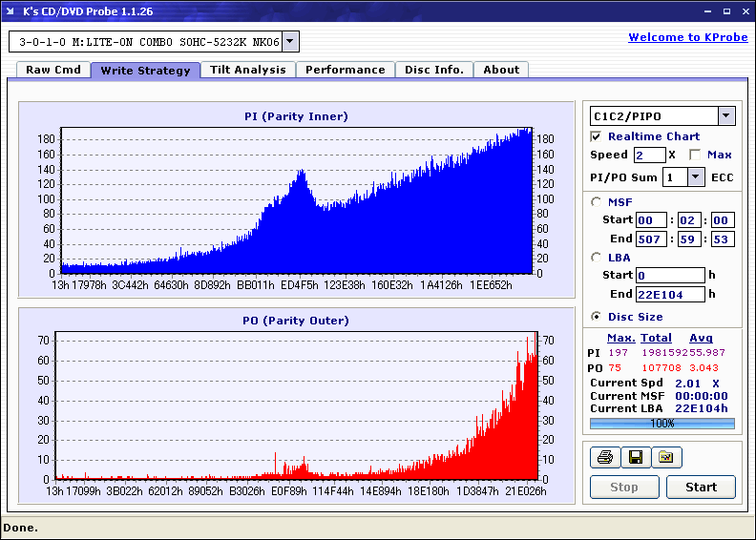Expand the C1C2/PIPO test type dropdown
This screenshot has height=540, width=756.
[x=726, y=115]
